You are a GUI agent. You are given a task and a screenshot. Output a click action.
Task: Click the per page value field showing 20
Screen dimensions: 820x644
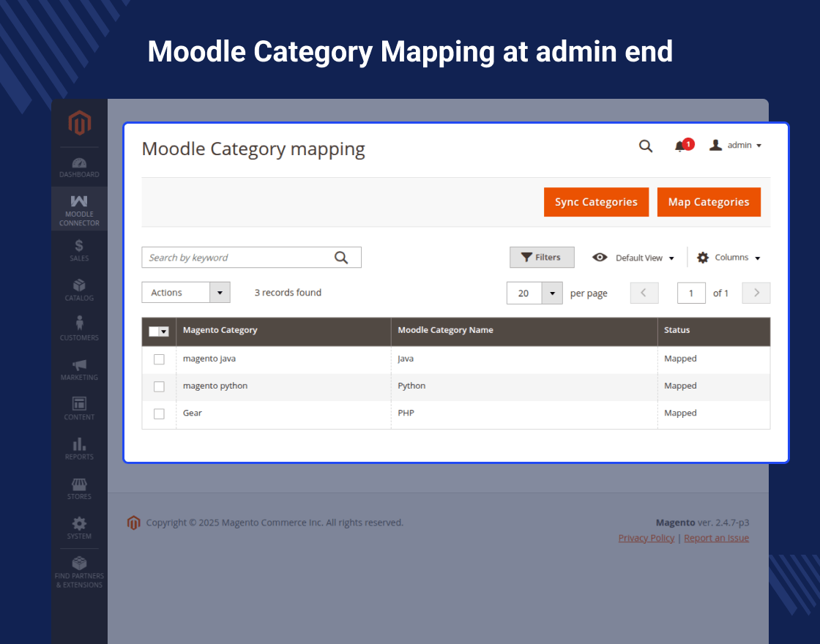pyautogui.click(x=524, y=293)
